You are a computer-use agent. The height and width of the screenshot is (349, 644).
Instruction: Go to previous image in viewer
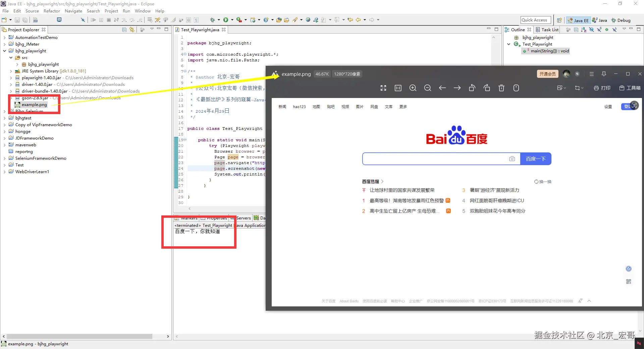[442, 88]
